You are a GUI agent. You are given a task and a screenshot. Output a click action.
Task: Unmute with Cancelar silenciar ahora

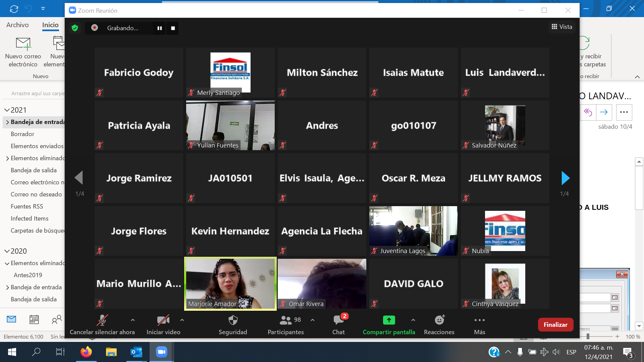tap(102, 320)
